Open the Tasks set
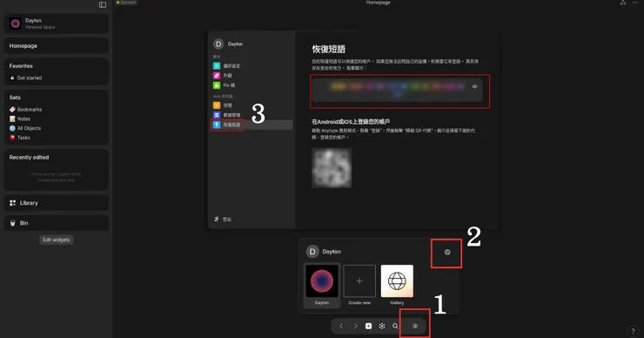644x338 pixels. tap(23, 138)
